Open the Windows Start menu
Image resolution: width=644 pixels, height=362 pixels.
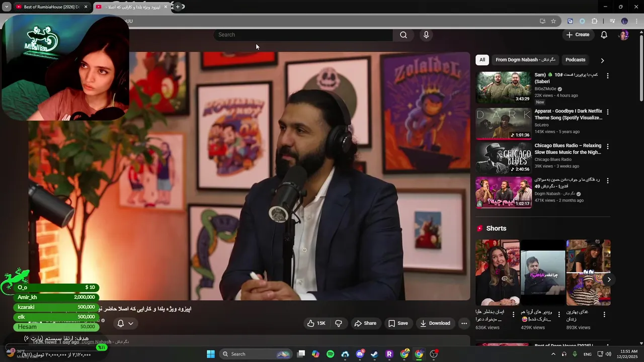tap(211, 354)
